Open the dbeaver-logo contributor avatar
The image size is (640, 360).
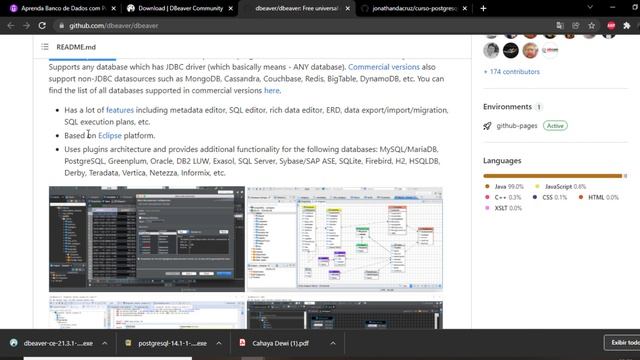pyautogui.click(x=550, y=51)
